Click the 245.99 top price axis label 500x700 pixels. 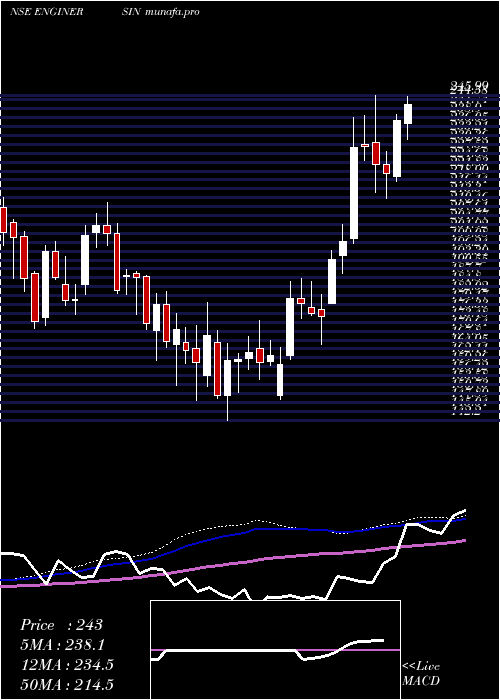[x=468, y=84]
